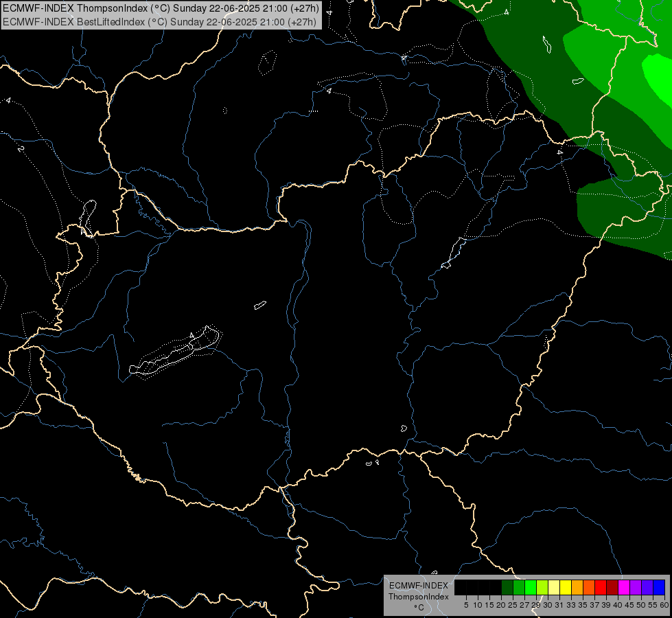Click legend scale value '5'
Screen dimensions: 672x618
pos(466,605)
